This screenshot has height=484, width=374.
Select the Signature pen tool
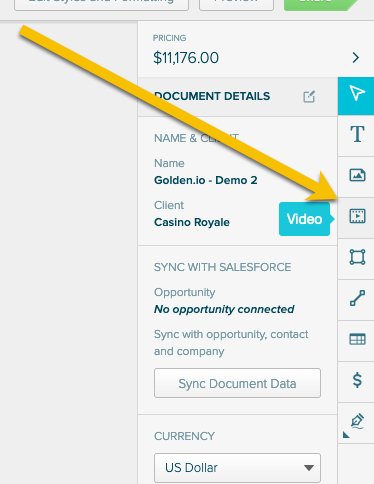pos(357,421)
